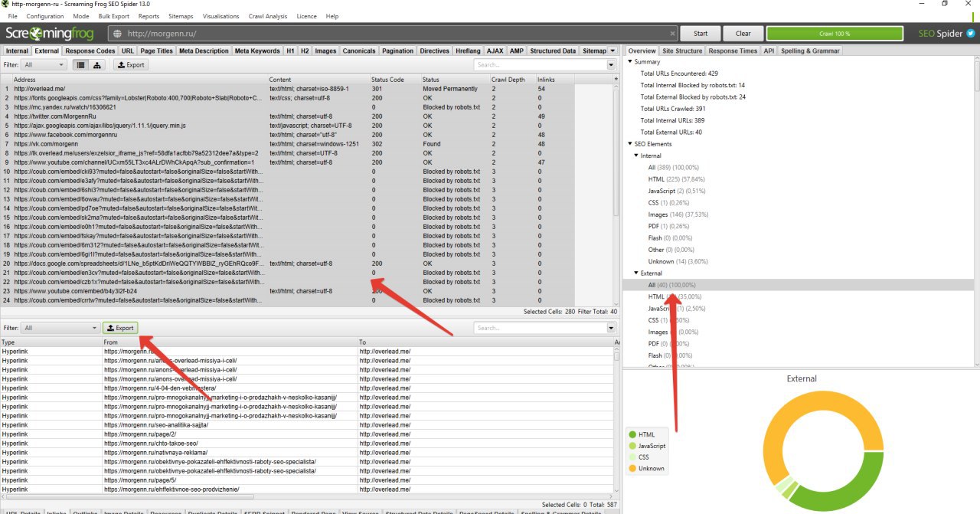Screen dimensions: 980x514
Task: Sort by the Status Code column header
Action: [394, 80]
